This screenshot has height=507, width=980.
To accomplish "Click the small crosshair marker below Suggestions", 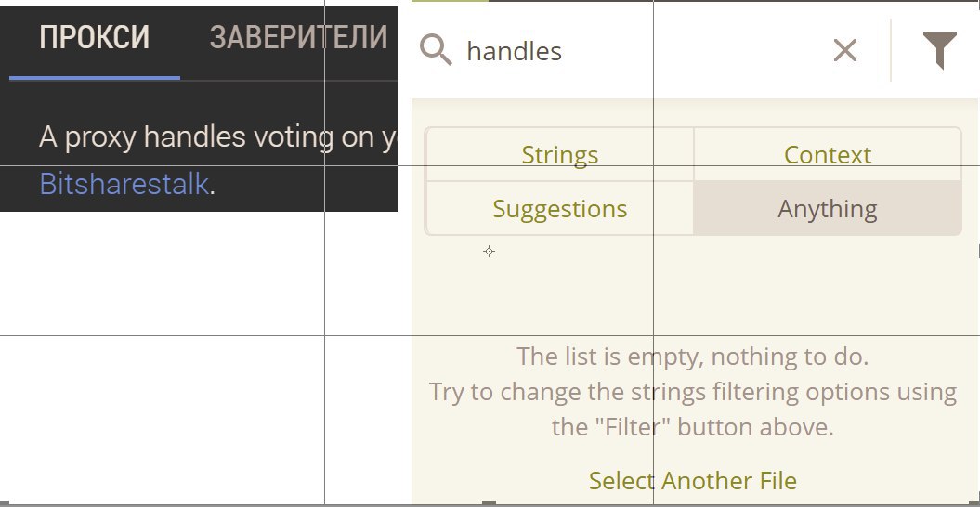I will 489,252.
